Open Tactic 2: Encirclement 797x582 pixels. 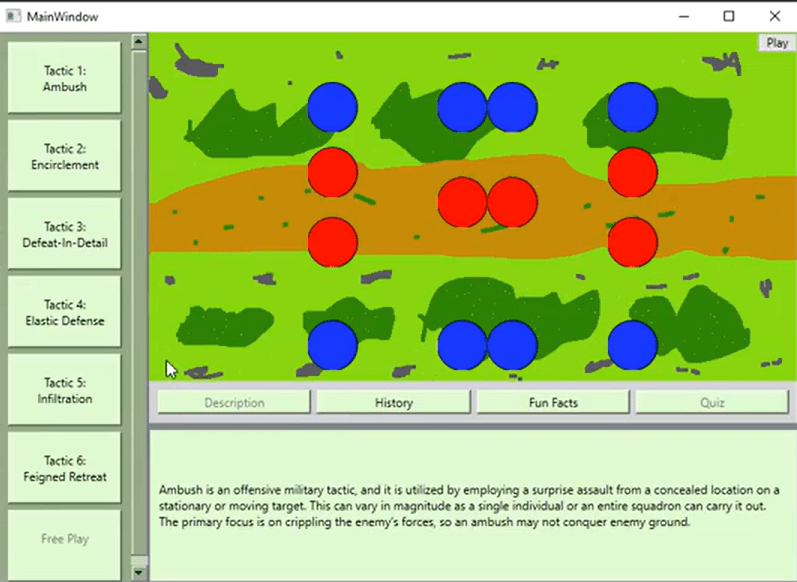(x=65, y=157)
